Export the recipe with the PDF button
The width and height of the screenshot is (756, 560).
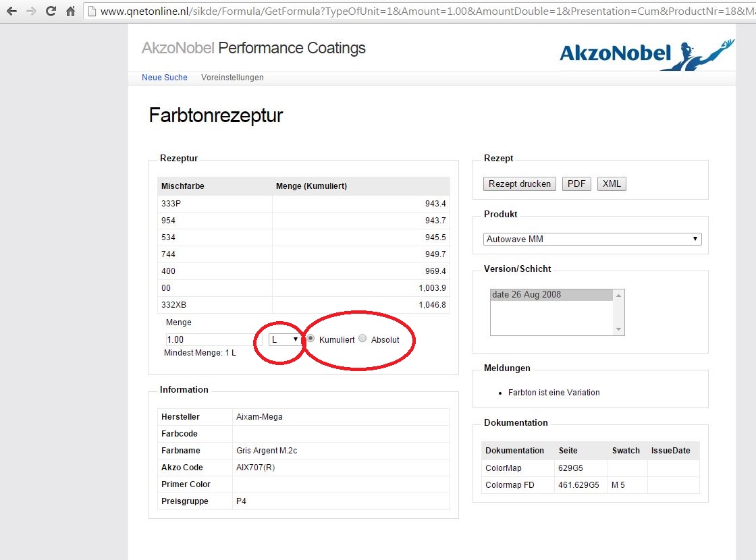pyautogui.click(x=576, y=184)
